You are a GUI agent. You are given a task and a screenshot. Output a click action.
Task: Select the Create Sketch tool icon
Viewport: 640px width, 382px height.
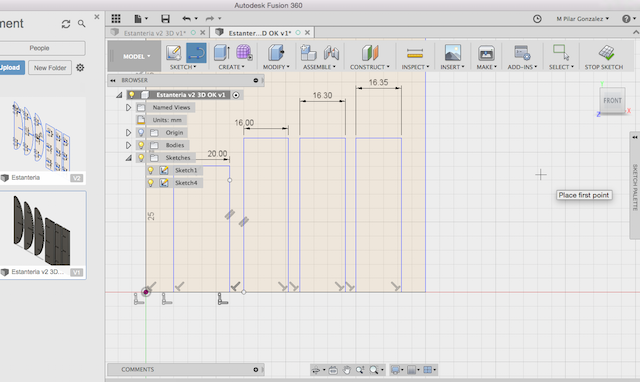point(174,53)
